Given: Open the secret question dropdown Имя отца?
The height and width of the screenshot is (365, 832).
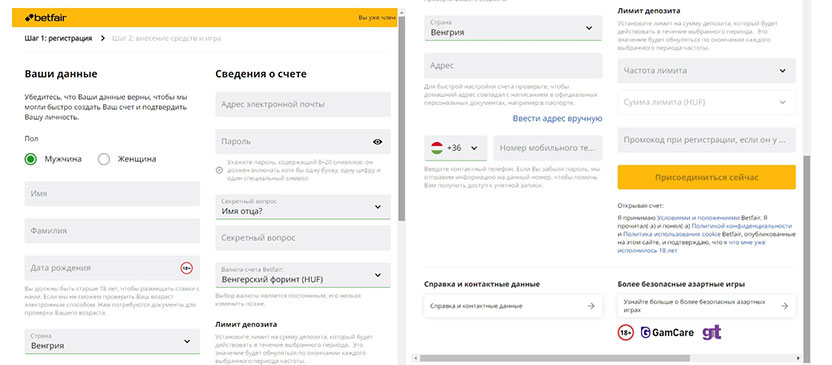Looking at the screenshot, I should tap(303, 207).
